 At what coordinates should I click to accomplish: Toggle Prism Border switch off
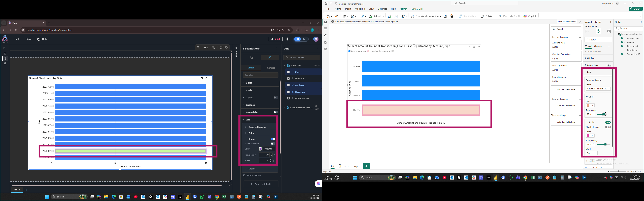click(x=273, y=139)
